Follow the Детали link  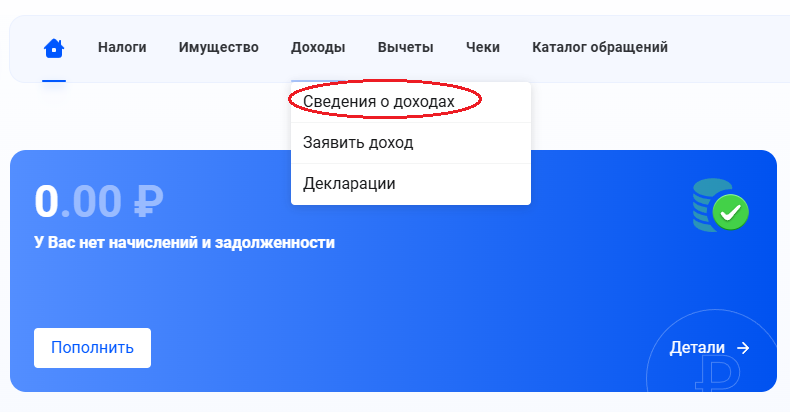coord(697,348)
